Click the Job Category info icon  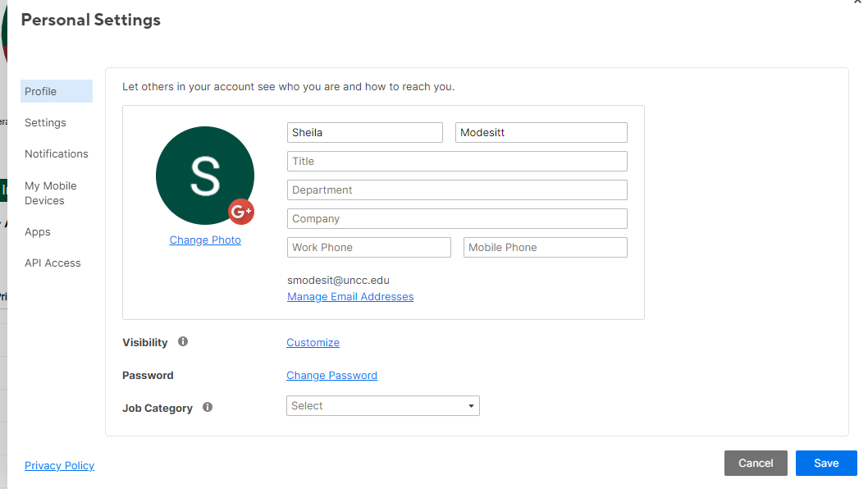tap(208, 407)
